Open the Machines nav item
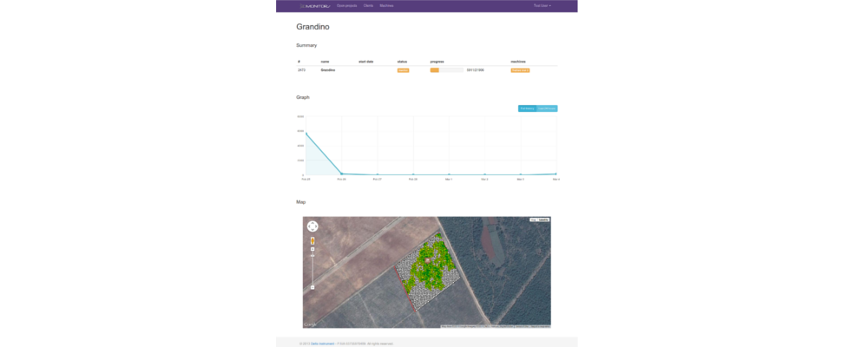This screenshot has height=347, width=868. 386,6
